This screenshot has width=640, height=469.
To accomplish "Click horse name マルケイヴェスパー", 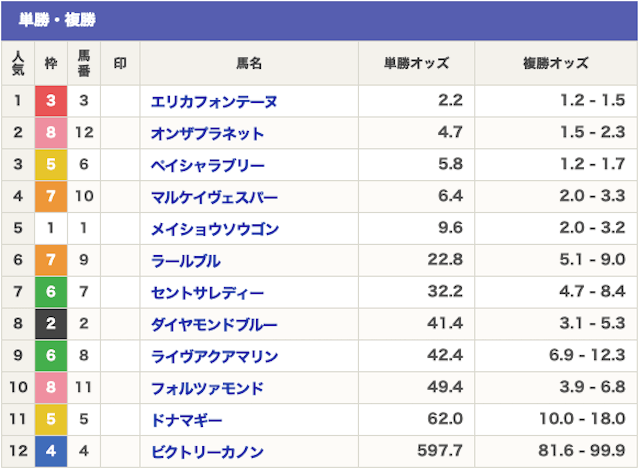I will (214, 197).
